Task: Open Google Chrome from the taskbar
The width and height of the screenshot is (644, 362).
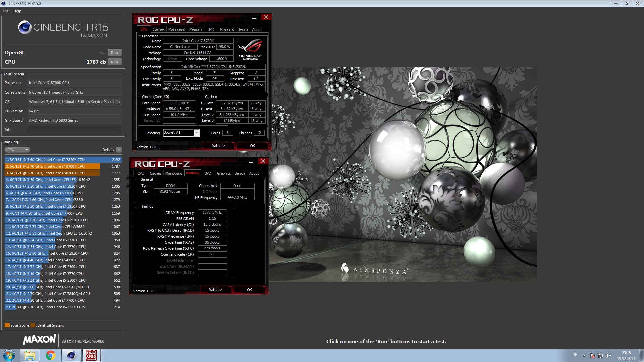Action: 51,355
